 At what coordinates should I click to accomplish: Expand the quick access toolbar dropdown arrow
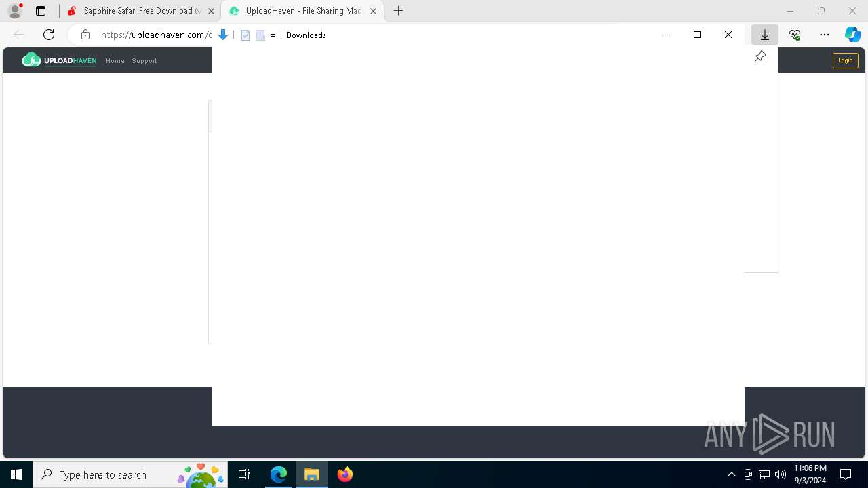click(x=273, y=35)
